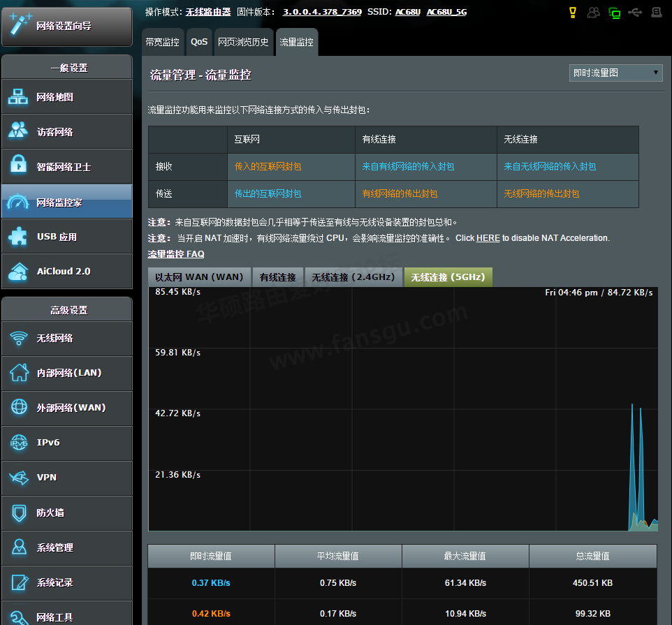Screen dimensions: 672x625
Task: Click the 无线路由器 operation mode link
Action: [208, 12]
